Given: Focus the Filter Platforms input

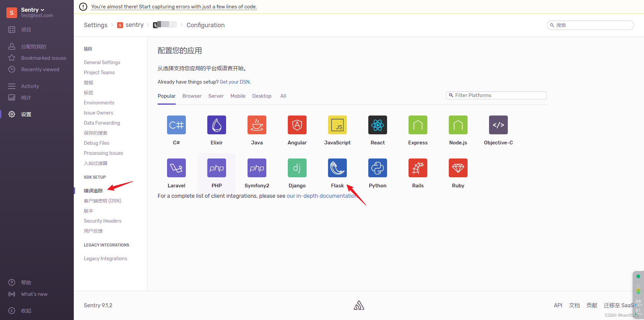Looking at the screenshot, I should (496, 95).
